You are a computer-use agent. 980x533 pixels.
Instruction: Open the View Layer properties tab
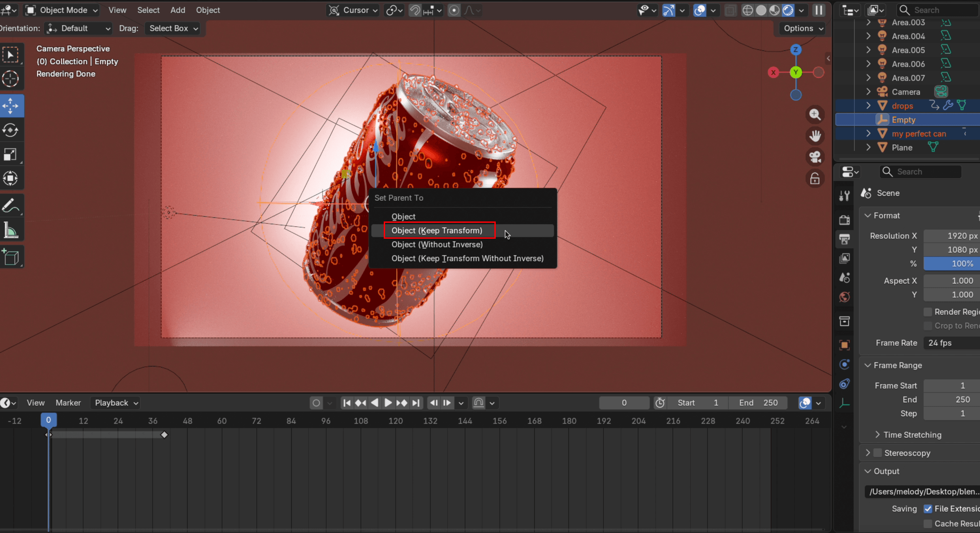click(844, 258)
